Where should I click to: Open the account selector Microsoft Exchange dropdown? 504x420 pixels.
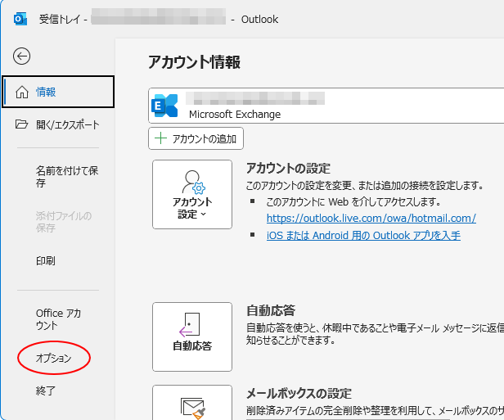coord(326,106)
